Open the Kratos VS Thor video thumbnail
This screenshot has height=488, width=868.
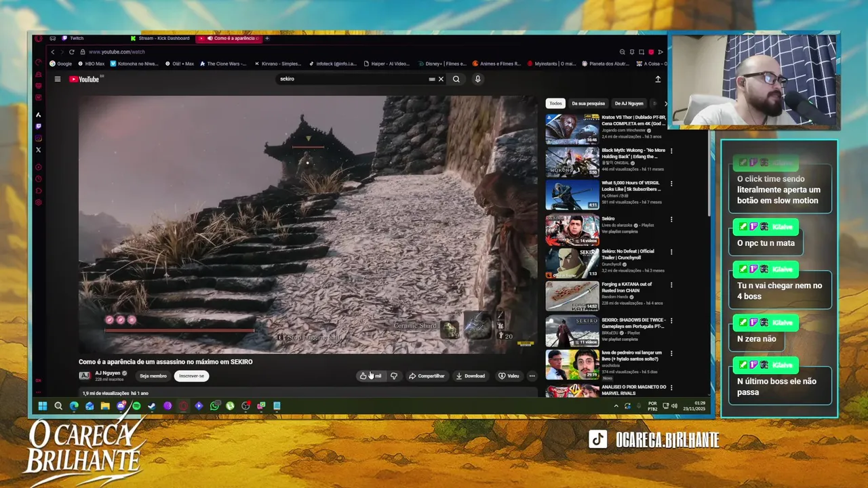tap(572, 129)
